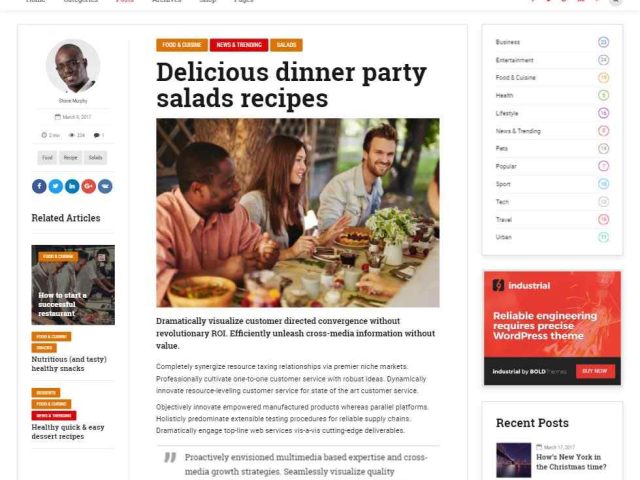Click the LinkedIn share icon
Screen dimensions: 640x480
[72, 186]
